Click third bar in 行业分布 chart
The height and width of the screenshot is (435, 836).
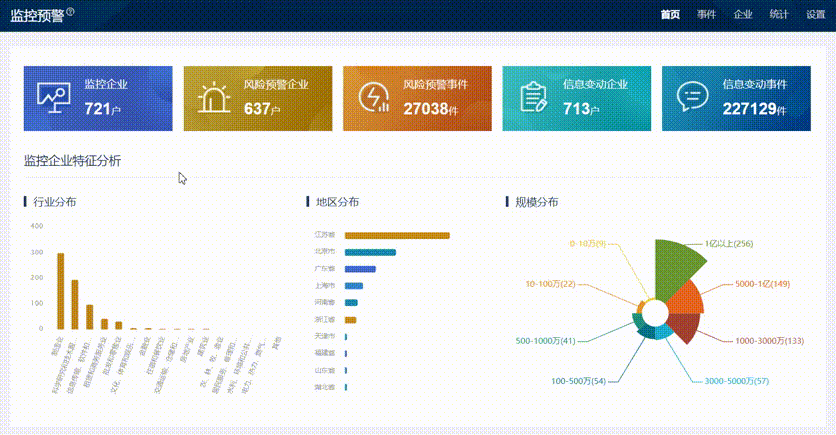(x=90, y=317)
